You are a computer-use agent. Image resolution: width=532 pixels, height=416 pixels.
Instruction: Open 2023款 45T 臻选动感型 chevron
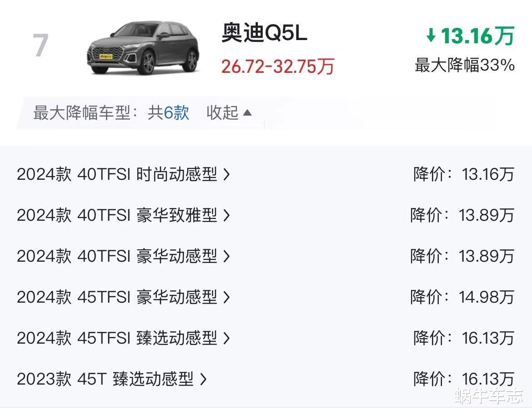tap(203, 379)
